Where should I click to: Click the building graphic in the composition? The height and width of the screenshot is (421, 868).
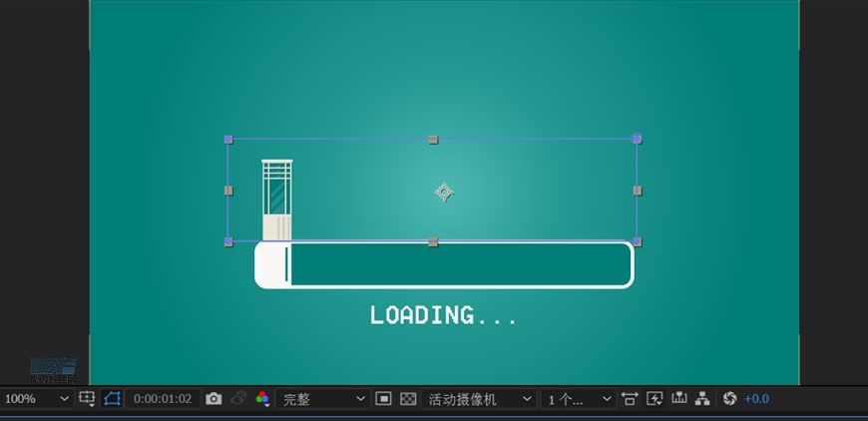276,201
